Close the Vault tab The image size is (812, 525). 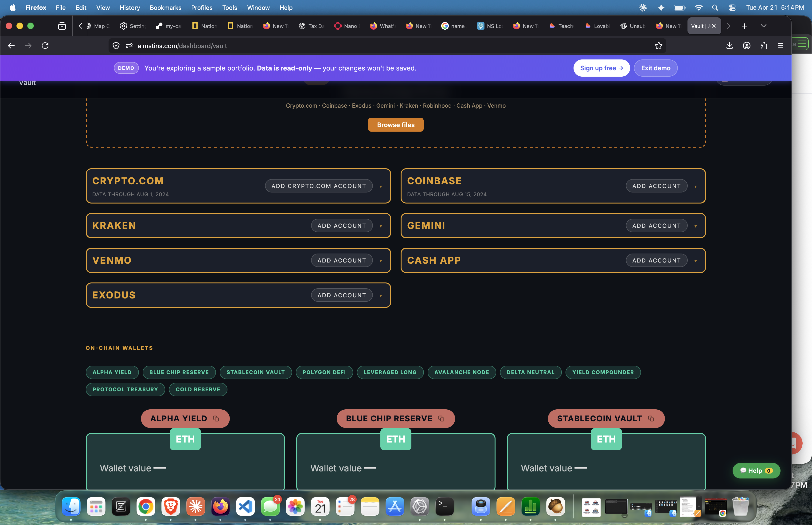tap(714, 26)
